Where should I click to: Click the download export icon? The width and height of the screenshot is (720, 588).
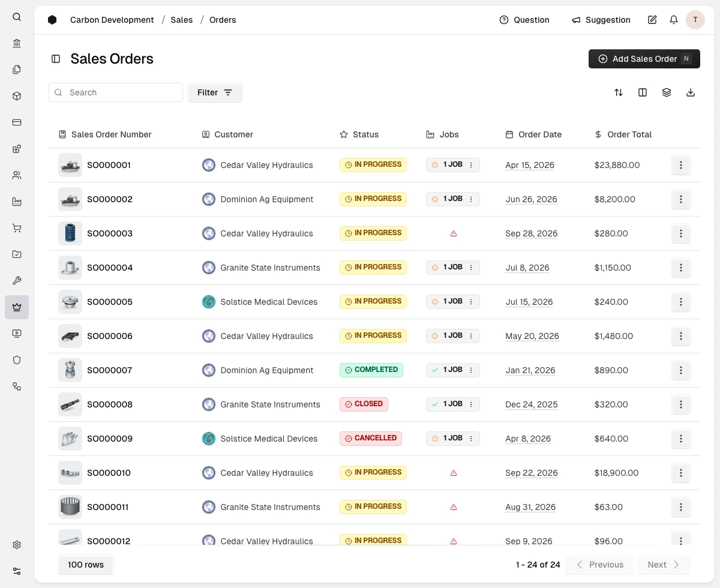[x=691, y=92]
